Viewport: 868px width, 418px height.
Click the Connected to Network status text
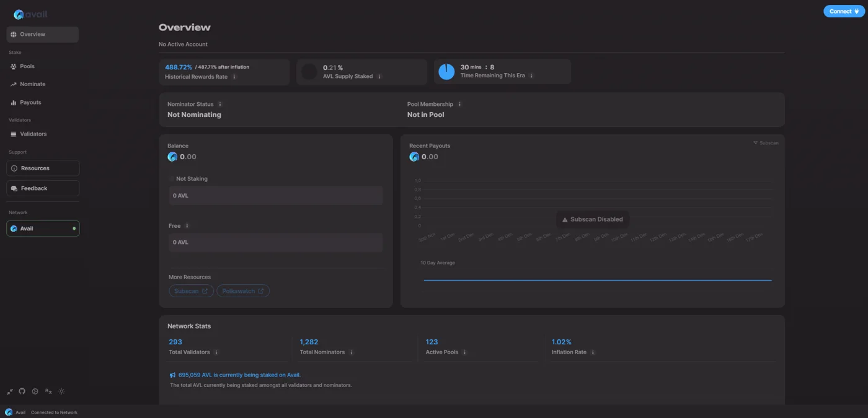[x=55, y=412]
